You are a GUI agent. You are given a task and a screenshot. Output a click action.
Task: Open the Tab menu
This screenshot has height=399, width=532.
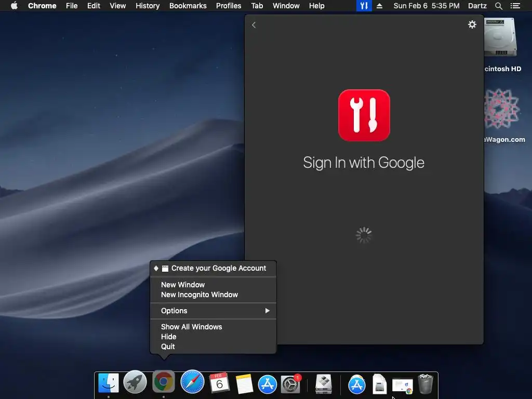pyautogui.click(x=257, y=6)
